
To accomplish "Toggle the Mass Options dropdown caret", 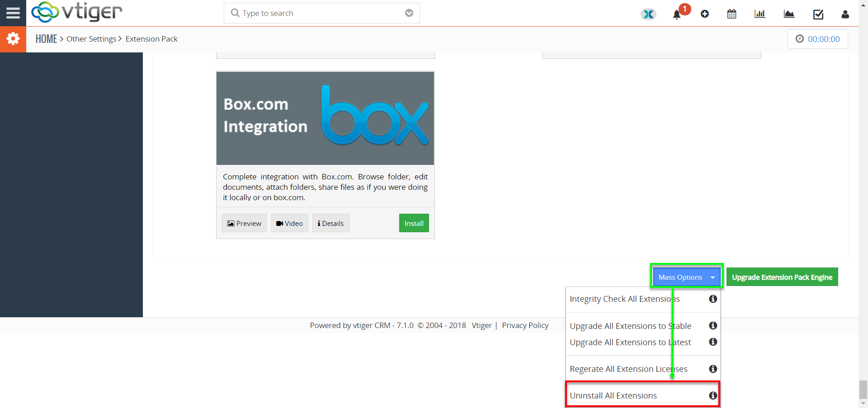I will [713, 277].
